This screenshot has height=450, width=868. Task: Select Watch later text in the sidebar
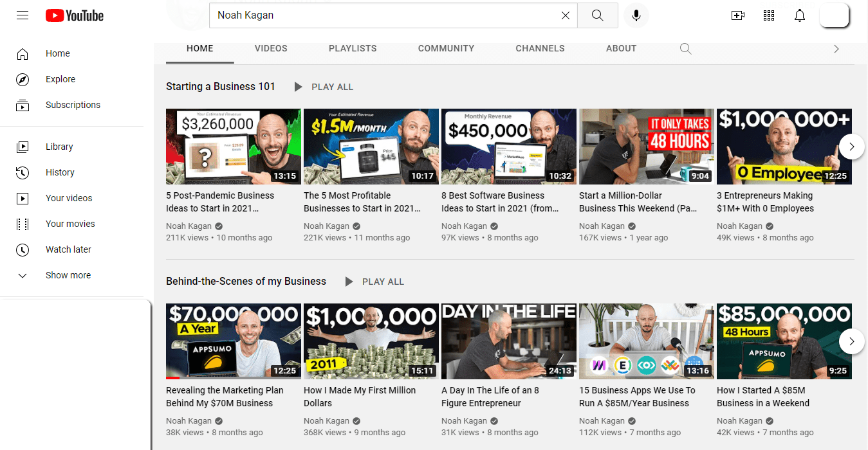pyautogui.click(x=68, y=249)
